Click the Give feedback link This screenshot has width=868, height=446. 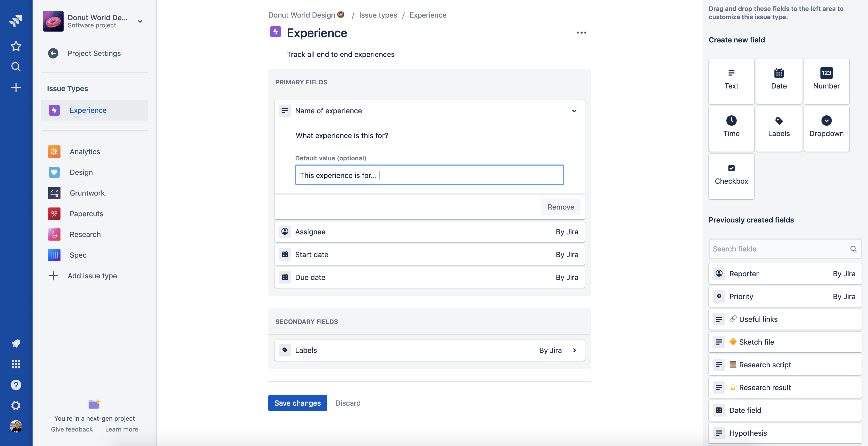pyautogui.click(x=72, y=429)
